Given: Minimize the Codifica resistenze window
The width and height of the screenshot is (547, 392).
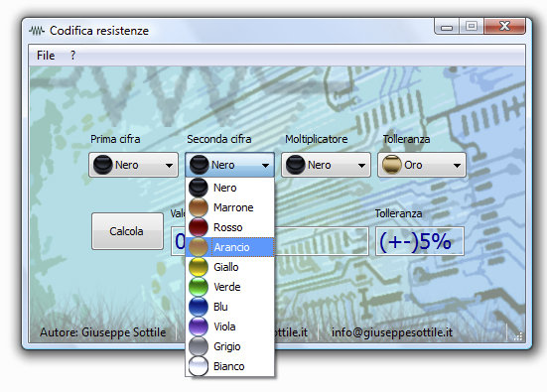Looking at the screenshot, I should pyautogui.click(x=447, y=27).
